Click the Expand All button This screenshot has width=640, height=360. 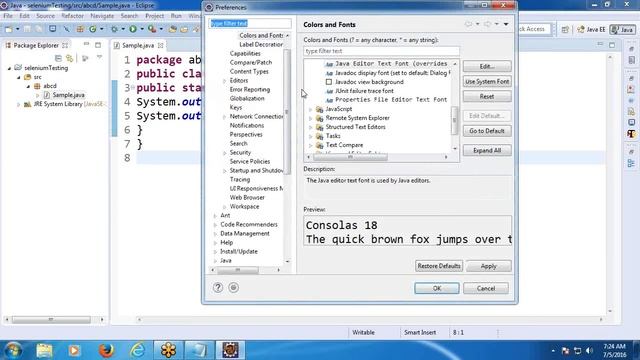[x=487, y=151]
